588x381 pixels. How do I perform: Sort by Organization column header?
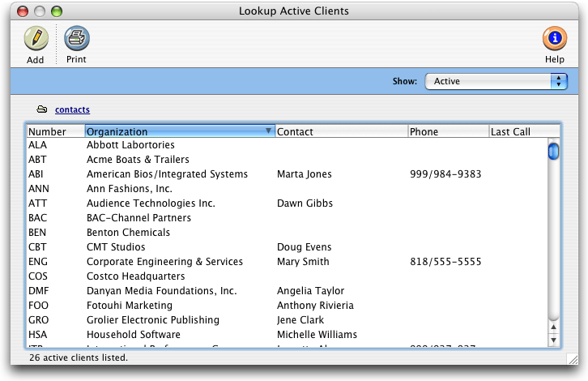point(180,131)
